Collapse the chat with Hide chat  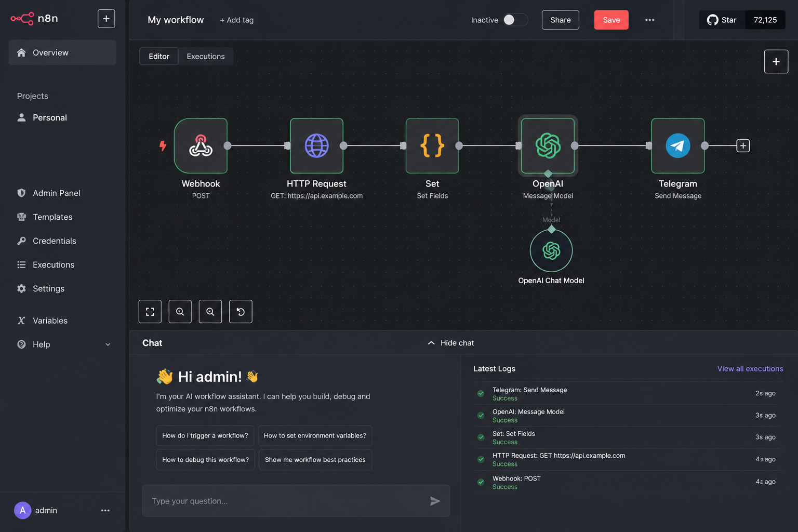(x=450, y=343)
